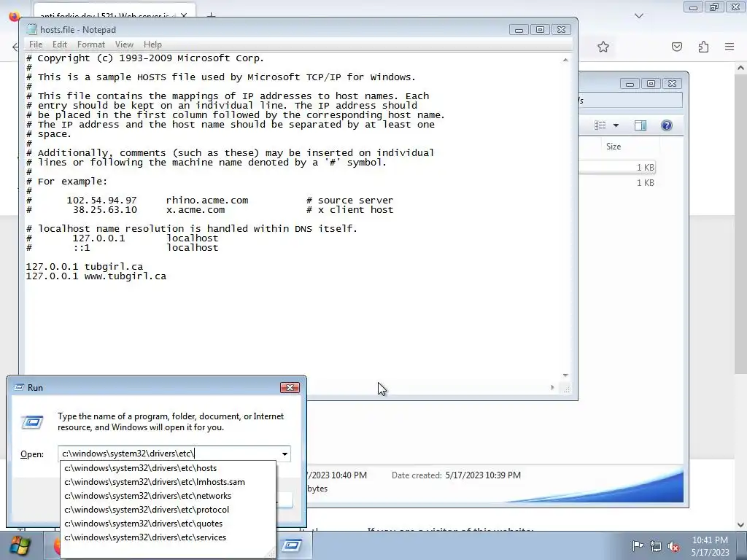The height and width of the screenshot is (560, 747).
Task: Open the Help menu in Notepad
Action: (153, 44)
